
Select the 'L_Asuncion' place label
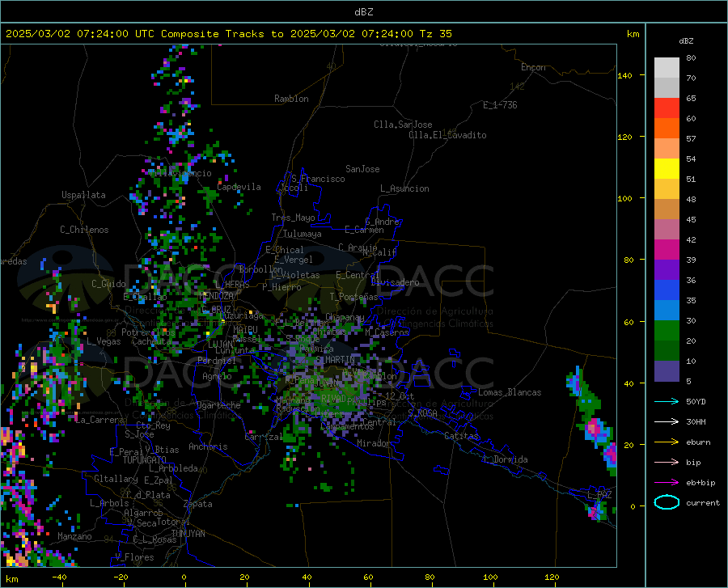pos(404,188)
